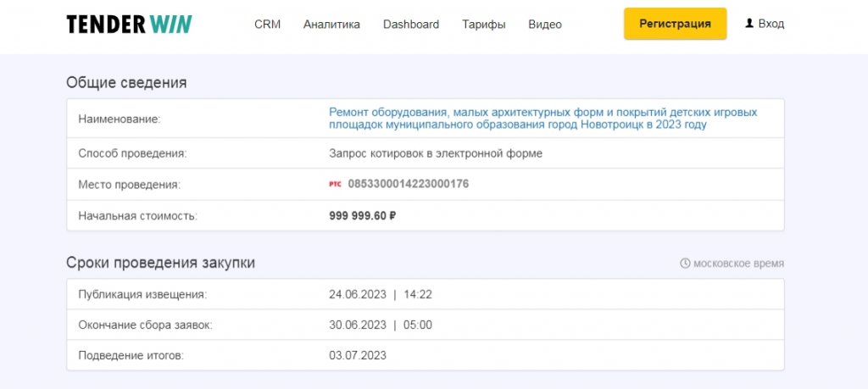Screen dimensions: 868x389
Task: Click the starting price 999 999.60 ₽
Action: pos(363,216)
